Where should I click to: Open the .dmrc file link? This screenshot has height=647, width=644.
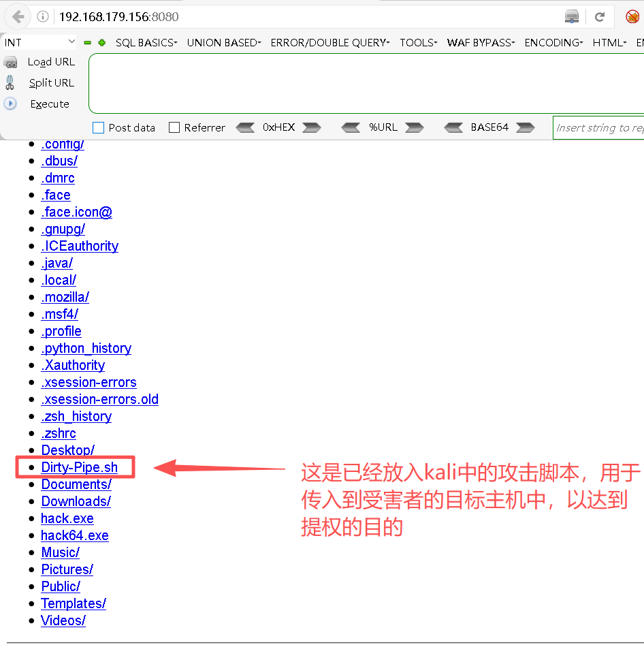click(58, 178)
